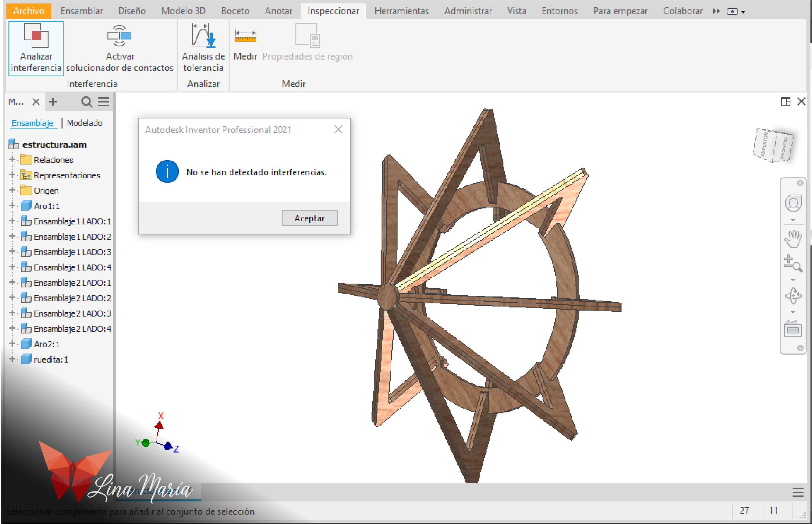Expand the Steering Wheel options arrow
Viewport: 812px width, 524px height.
pyautogui.click(x=793, y=220)
